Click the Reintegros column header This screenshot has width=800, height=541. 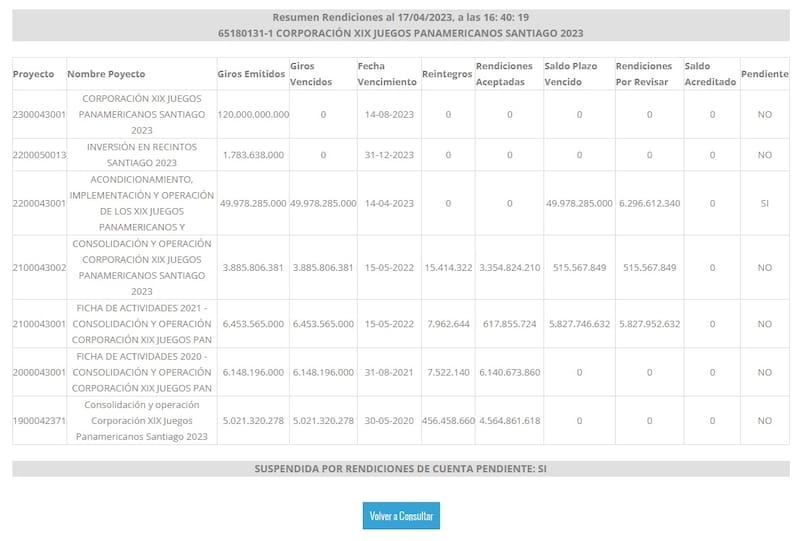pos(447,74)
